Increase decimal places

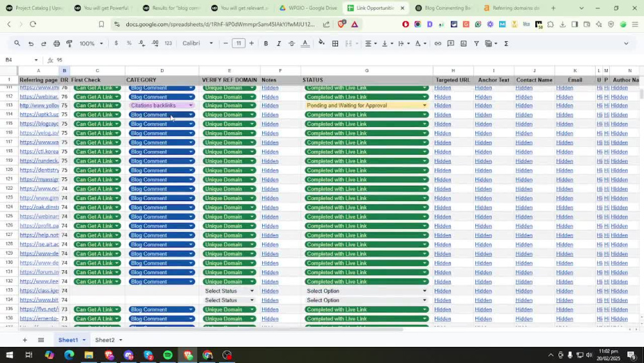pos(155,43)
